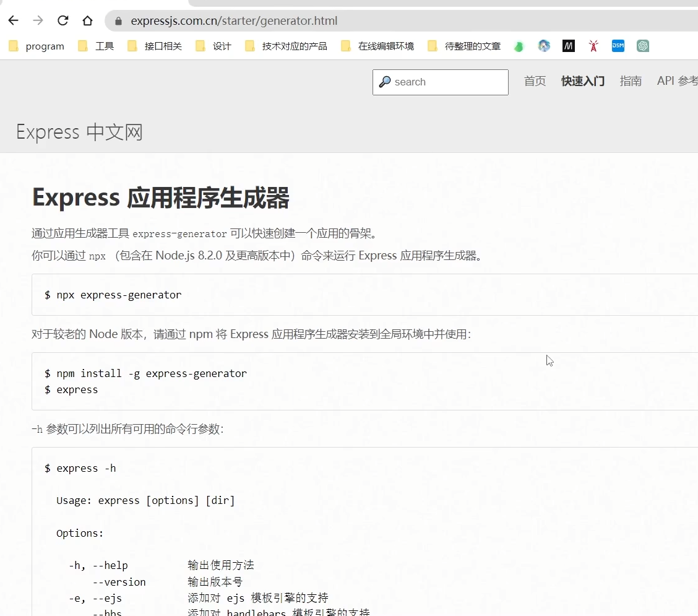
Task: Open the green leaf bookmark icon
Action: pyautogui.click(x=519, y=46)
